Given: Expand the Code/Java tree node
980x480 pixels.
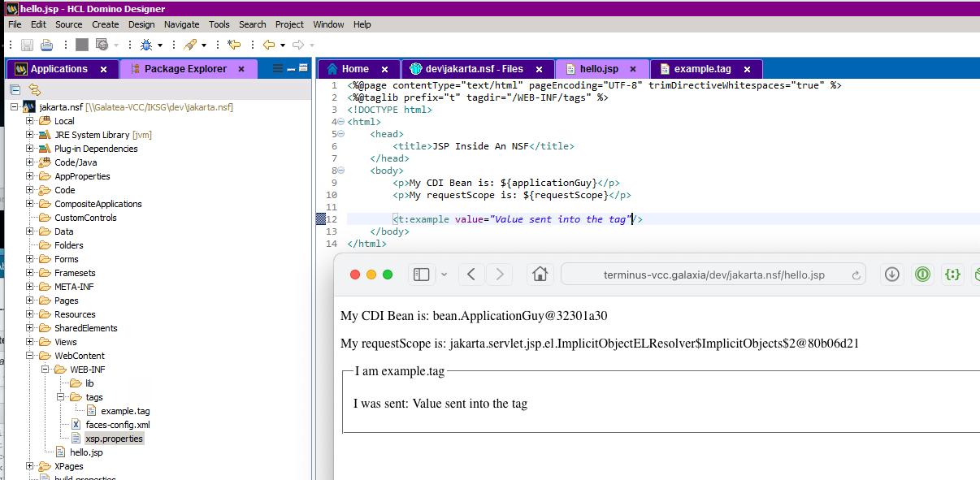Looking at the screenshot, I should pos(29,162).
